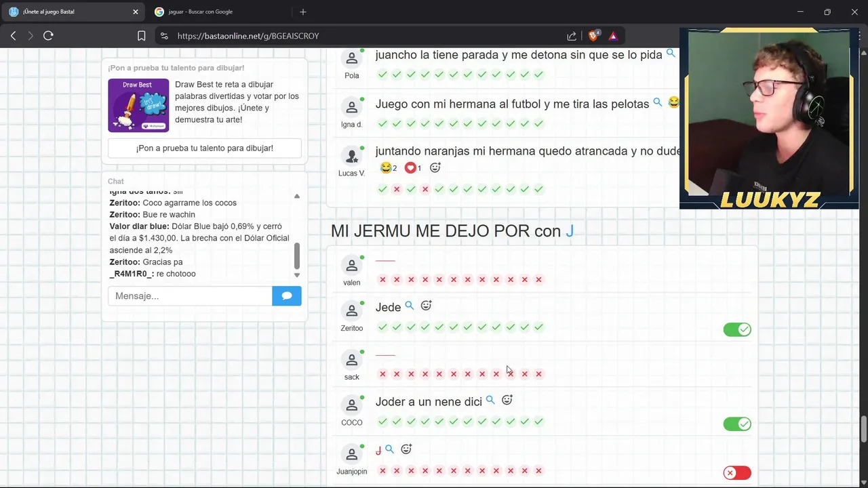Viewport: 868px width, 488px height.
Task: Click valen's player avatar
Action: point(351,266)
